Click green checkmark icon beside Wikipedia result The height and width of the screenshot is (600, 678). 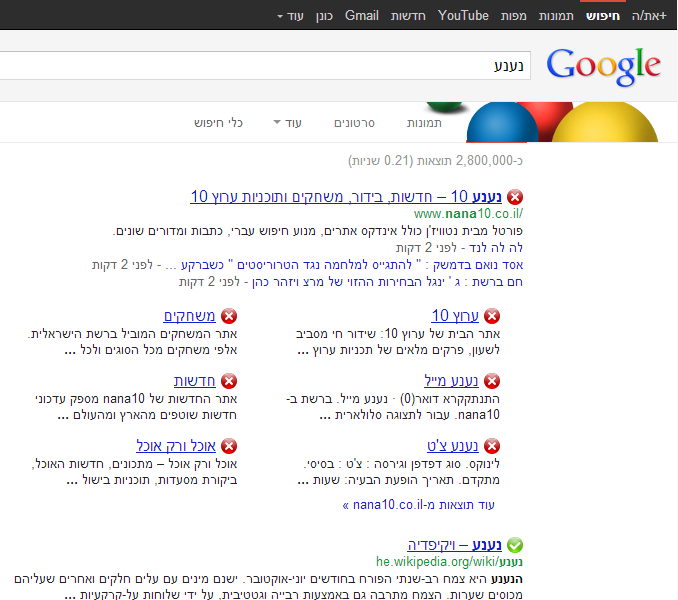pos(515,545)
